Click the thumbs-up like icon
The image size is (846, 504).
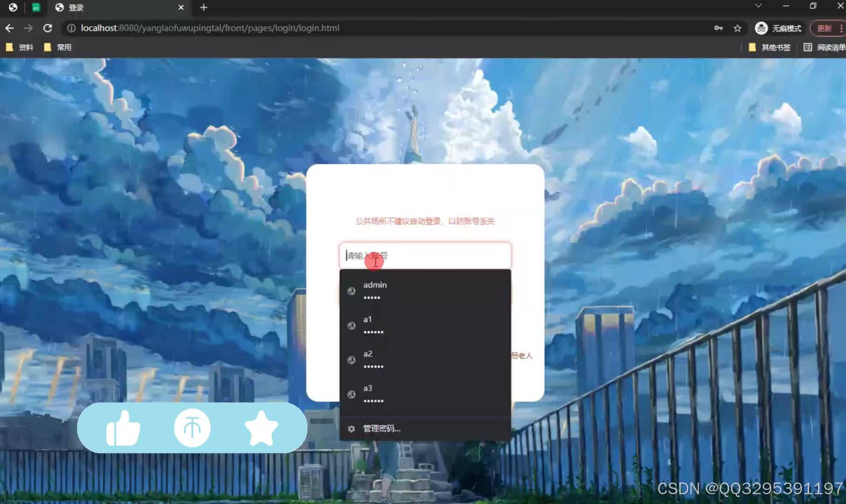[123, 428]
